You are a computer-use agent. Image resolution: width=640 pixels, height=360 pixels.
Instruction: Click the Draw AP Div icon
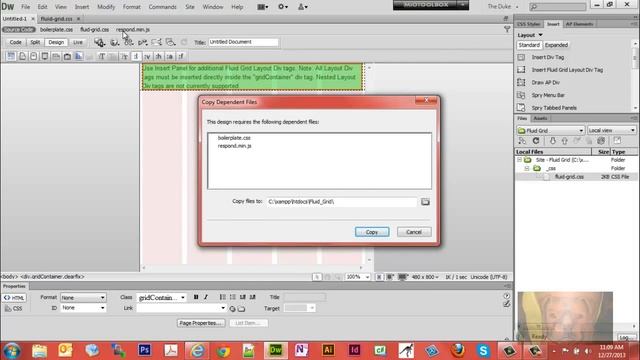point(521,82)
